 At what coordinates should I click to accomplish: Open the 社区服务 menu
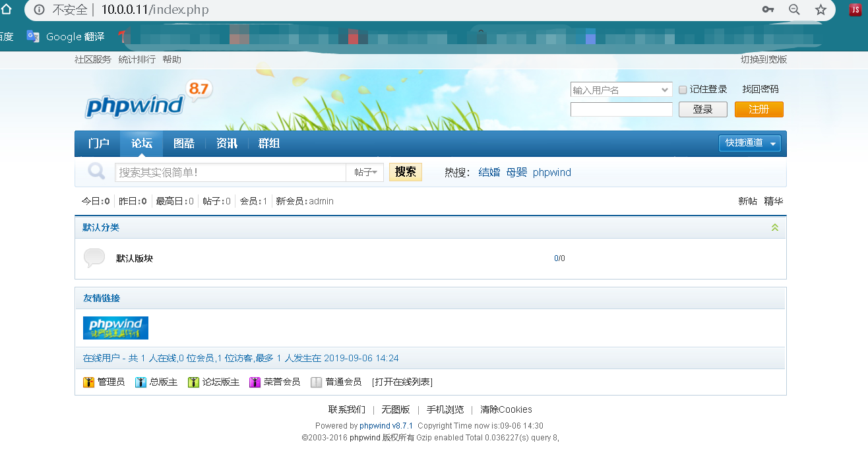[x=93, y=59]
